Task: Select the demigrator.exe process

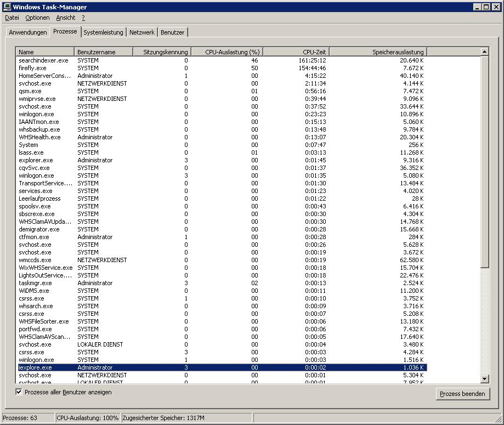Action: 223,230
